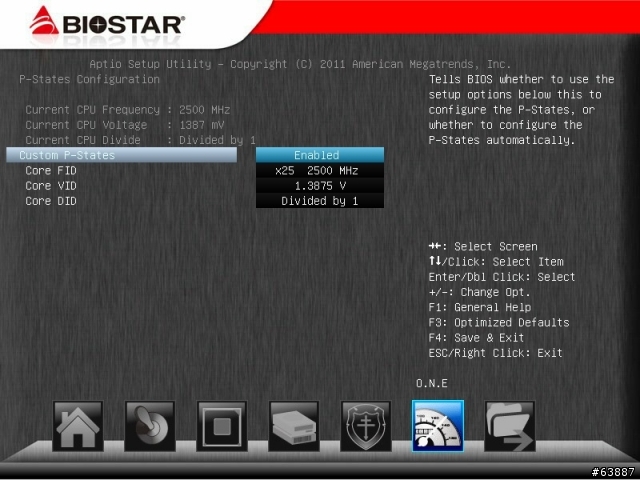Click the Current CPU Divide text

point(82,140)
